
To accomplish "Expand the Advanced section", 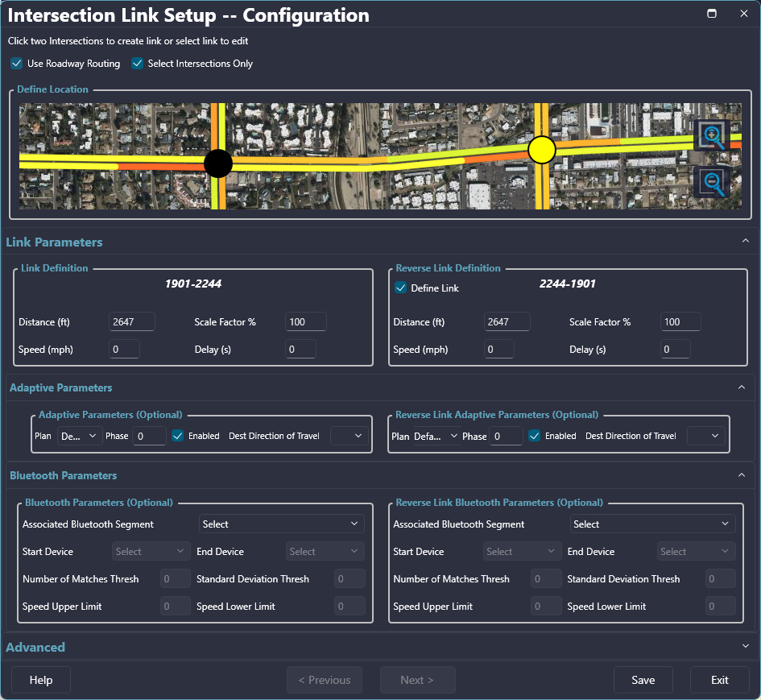I will [744, 646].
